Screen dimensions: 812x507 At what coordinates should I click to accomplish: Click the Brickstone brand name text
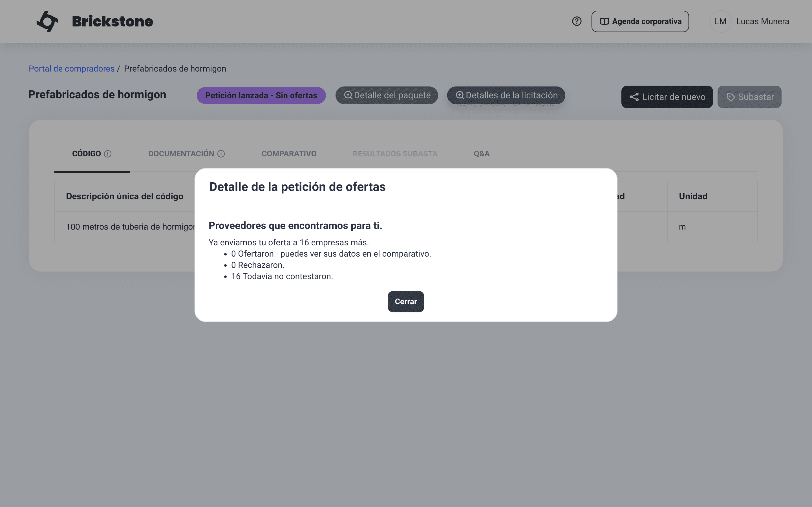pyautogui.click(x=112, y=21)
